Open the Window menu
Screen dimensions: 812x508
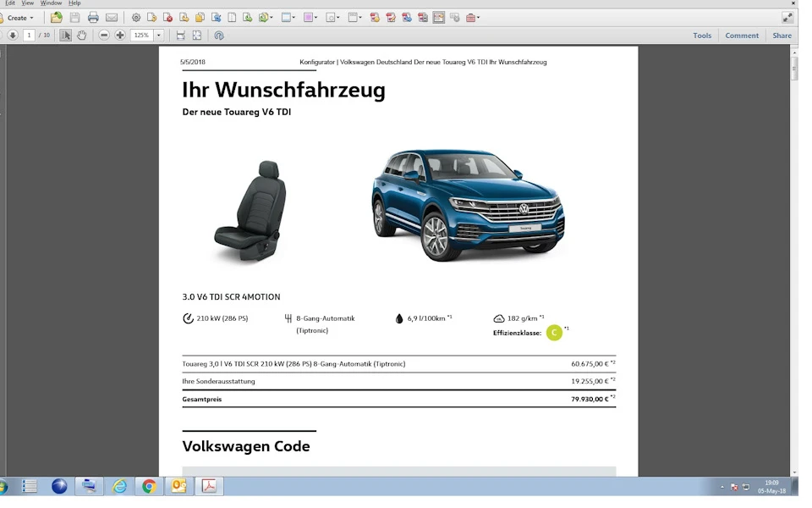[51, 3]
